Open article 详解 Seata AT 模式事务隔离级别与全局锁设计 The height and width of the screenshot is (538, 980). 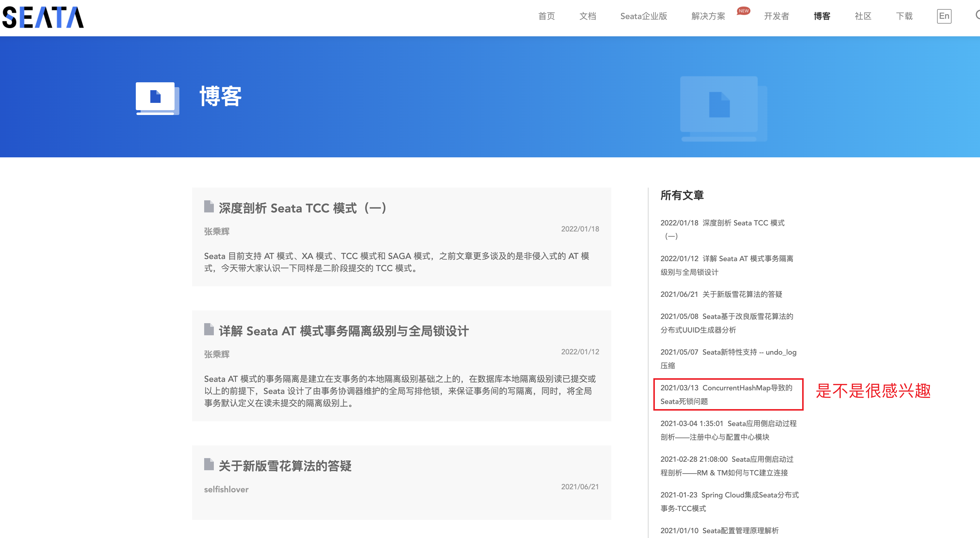344,331
